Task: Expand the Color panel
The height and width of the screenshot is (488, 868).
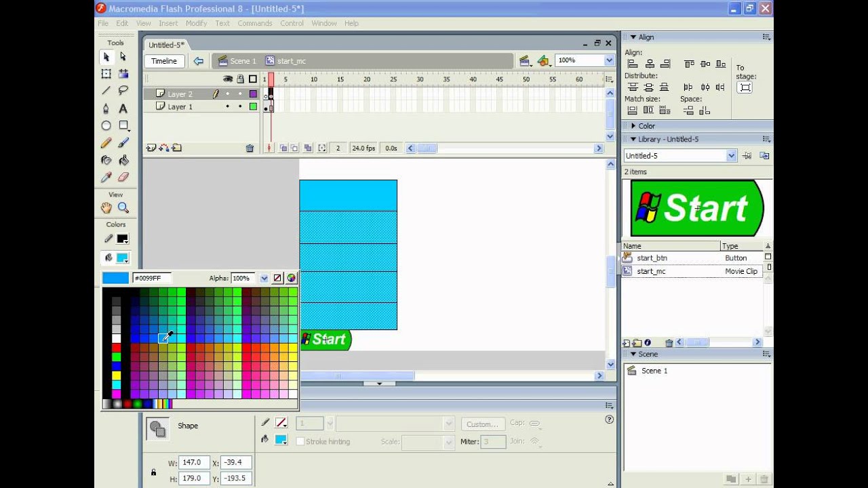Action: pos(633,126)
